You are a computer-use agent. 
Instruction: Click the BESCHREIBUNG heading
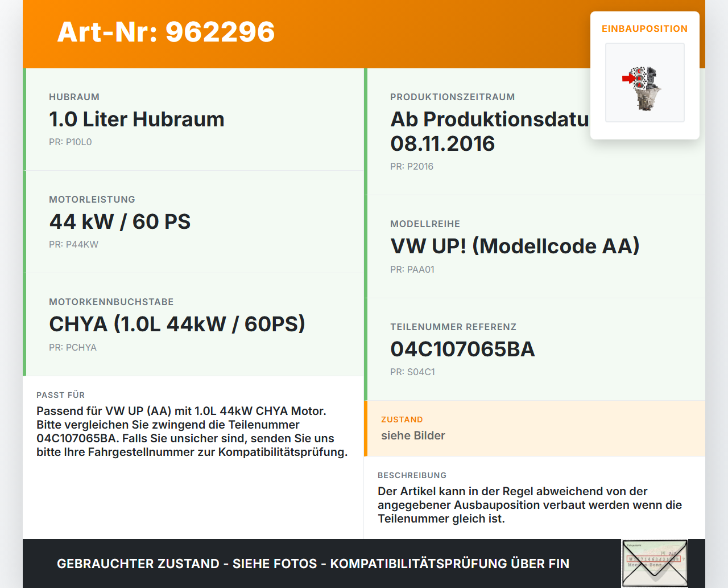pos(412,475)
